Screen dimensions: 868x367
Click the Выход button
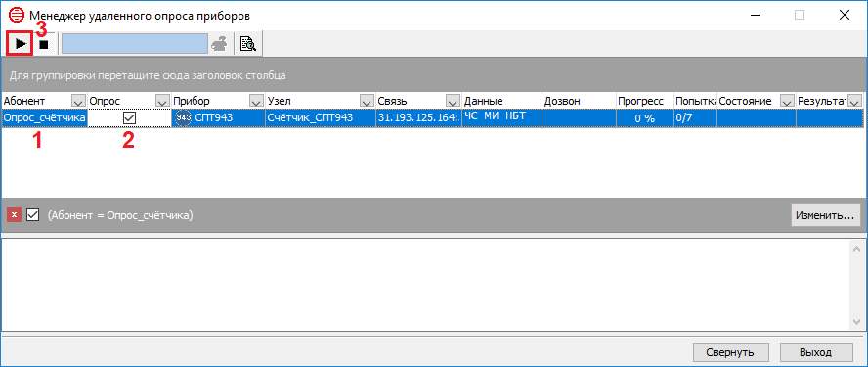click(x=815, y=352)
